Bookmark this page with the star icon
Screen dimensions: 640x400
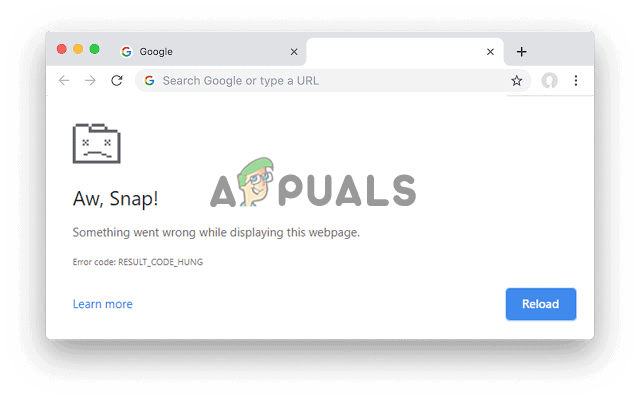coord(516,80)
